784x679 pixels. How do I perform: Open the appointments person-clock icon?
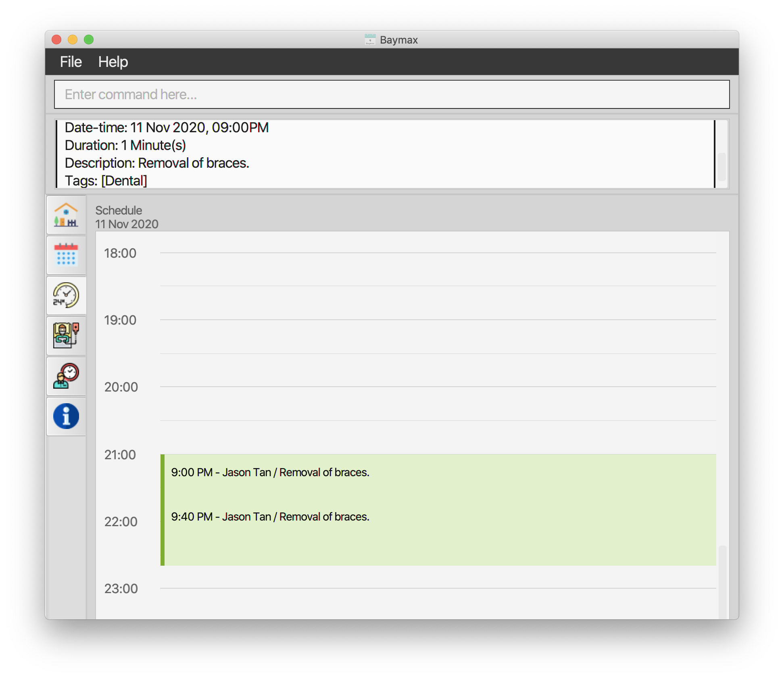(66, 376)
